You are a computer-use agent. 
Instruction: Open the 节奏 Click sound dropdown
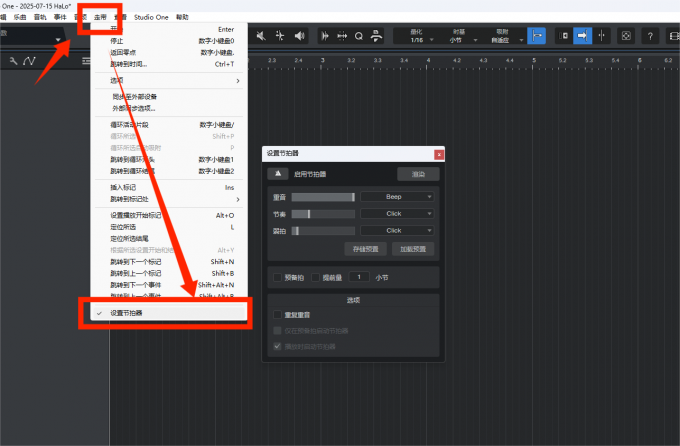(397, 213)
